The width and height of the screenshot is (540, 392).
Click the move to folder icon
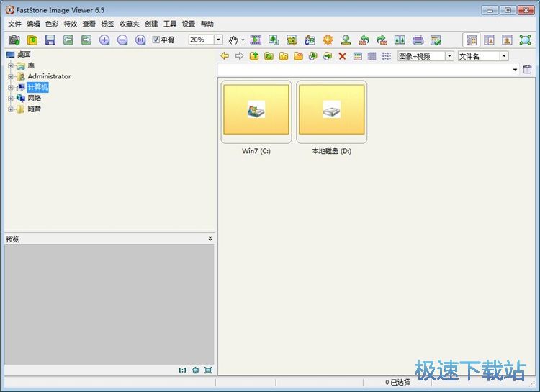pyautogui.click(x=328, y=56)
